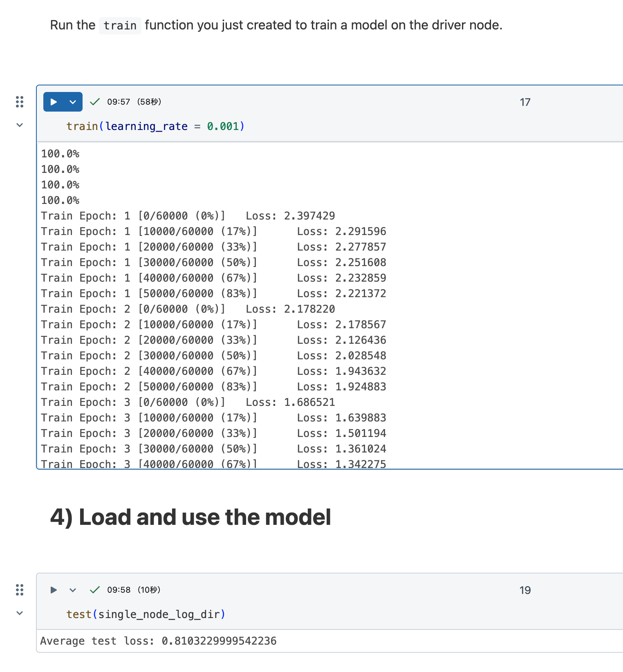Image resolution: width=623 pixels, height=672 pixels.
Task: Click the green success checkmark of 09:57 run
Action: pyautogui.click(x=95, y=102)
